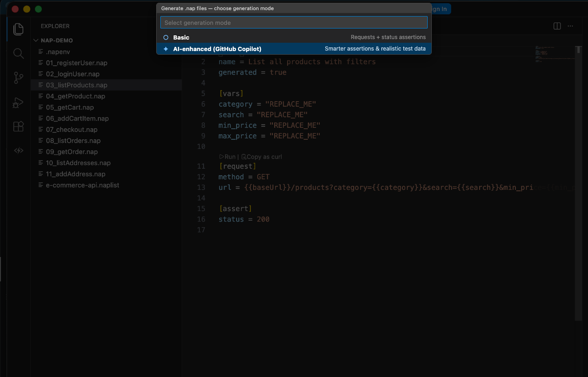Click the [assert] section header line
This screenshot has height=377, width=588.
[x=235, y=208]
